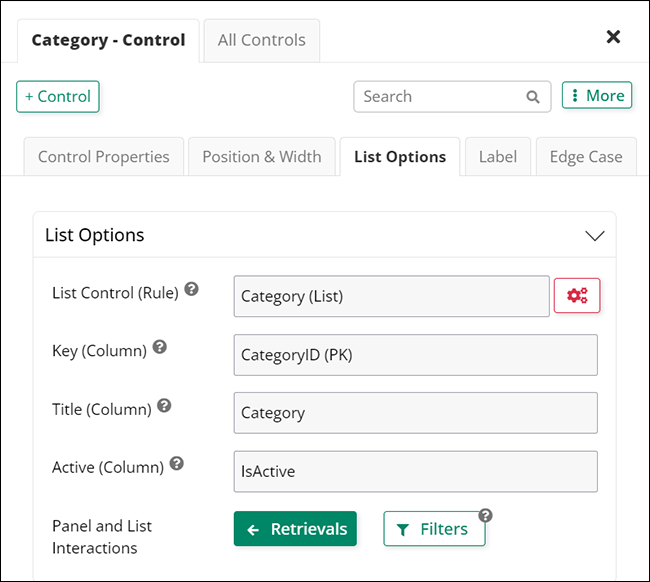Close the Category control panel

(x=613, y=37)
